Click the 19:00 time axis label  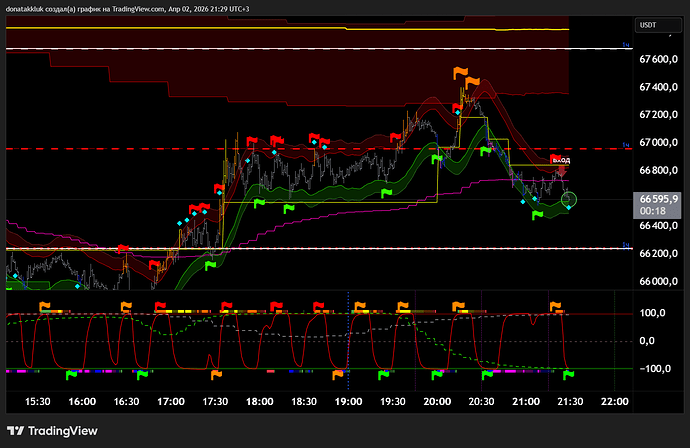click(349, 402)
